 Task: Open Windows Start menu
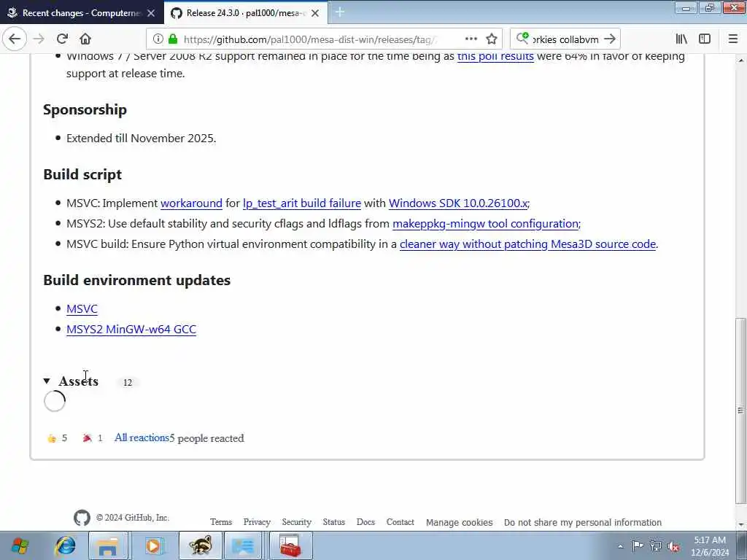[20, 545]
